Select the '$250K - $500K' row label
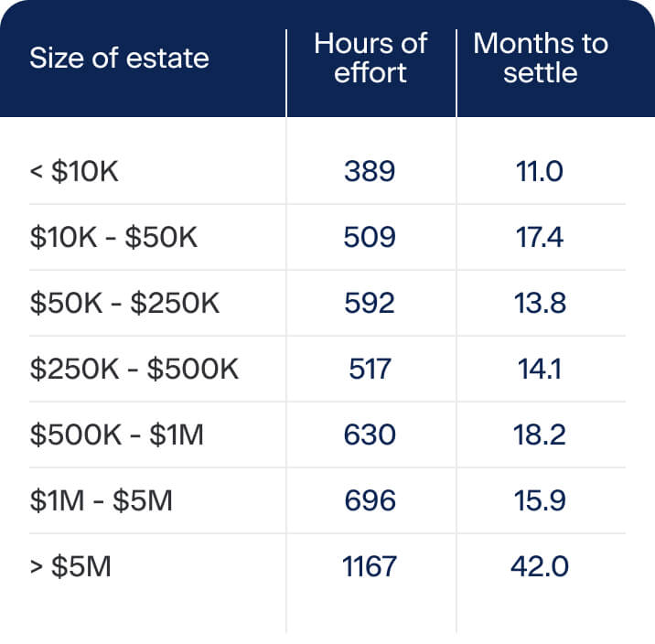This screenshot has height=644, width=655. point(134,369)
